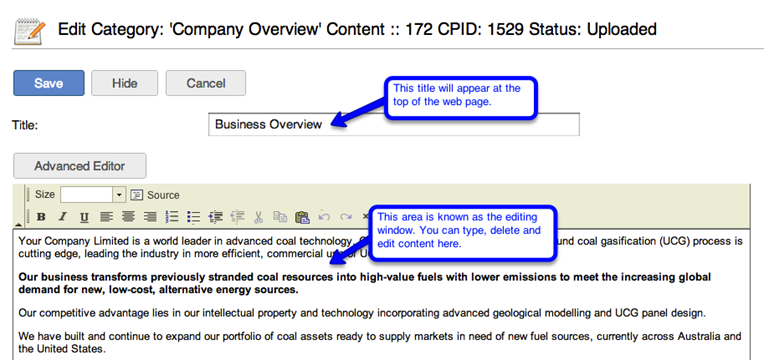Increase indent of the paragraph
Viewport: 765px width, 362px height.
215,217
